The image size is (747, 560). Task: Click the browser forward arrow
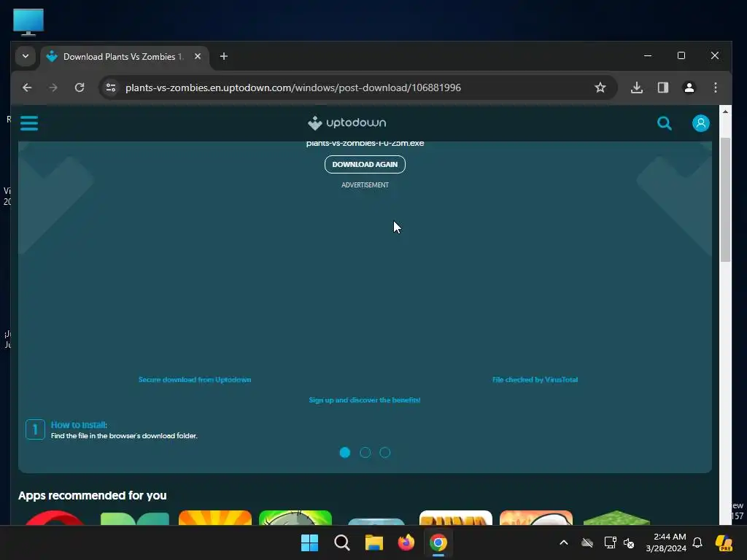pyautogui.click(x=53, y=87)
